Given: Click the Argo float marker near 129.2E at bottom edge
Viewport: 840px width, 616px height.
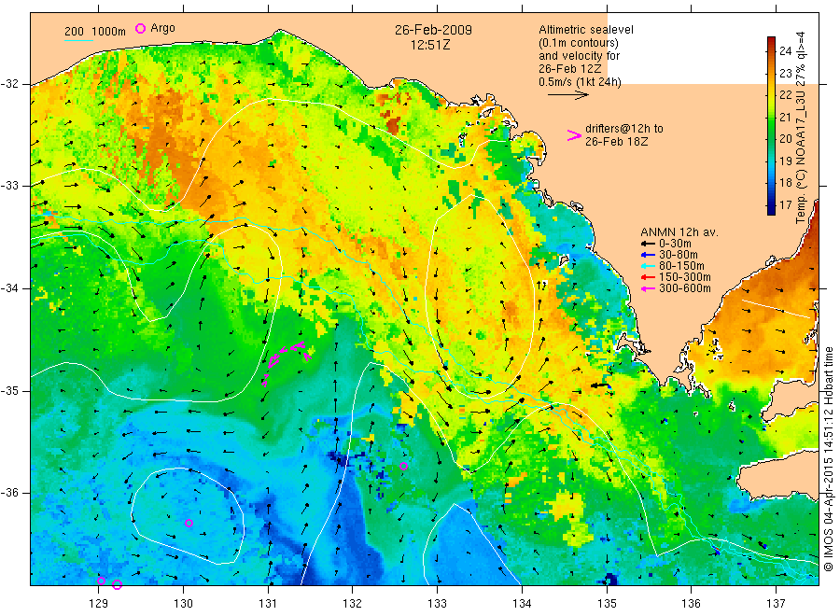Looking at the screenshot, I should [x=118, y=584].
